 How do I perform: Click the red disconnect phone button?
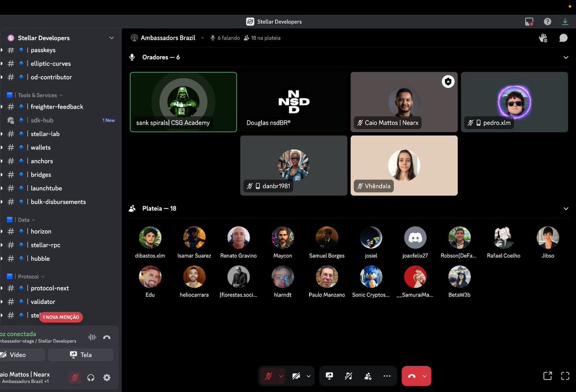tap(411, 376)
